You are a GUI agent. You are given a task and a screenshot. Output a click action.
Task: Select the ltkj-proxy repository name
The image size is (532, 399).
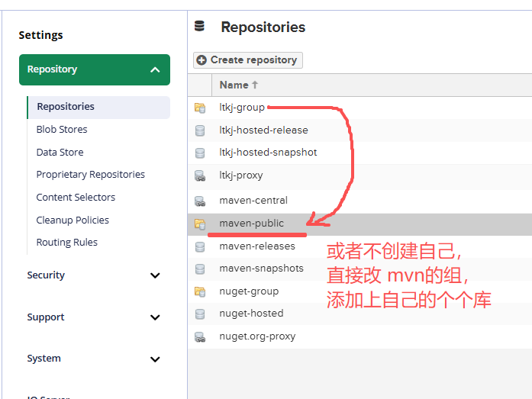click(x=241, y=175)
